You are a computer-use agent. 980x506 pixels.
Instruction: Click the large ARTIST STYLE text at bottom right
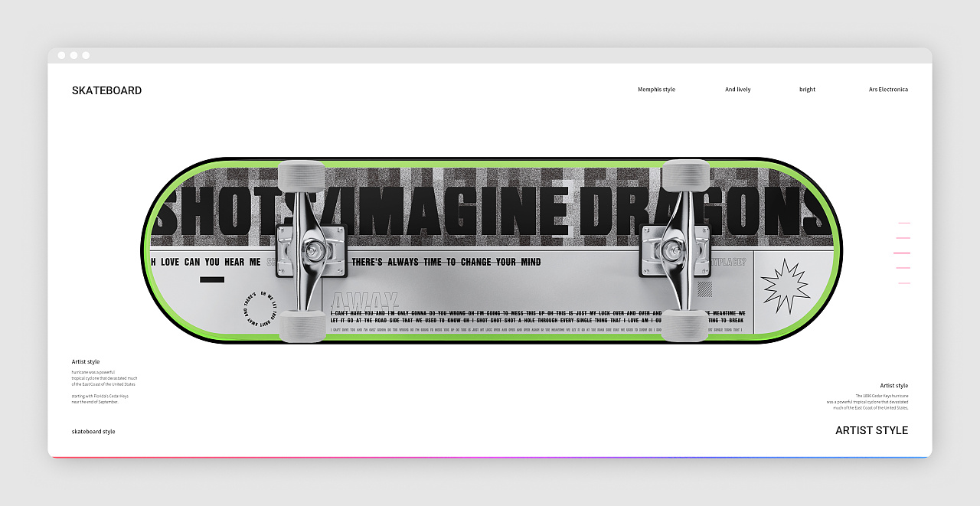click(x=871, y=430)
